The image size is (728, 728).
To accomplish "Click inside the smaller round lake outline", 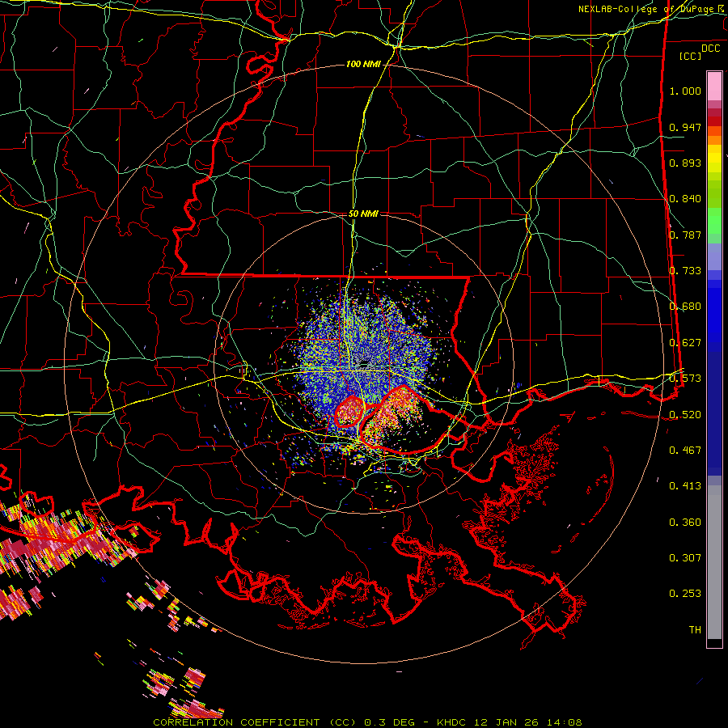I will click(x=349, y=412).
